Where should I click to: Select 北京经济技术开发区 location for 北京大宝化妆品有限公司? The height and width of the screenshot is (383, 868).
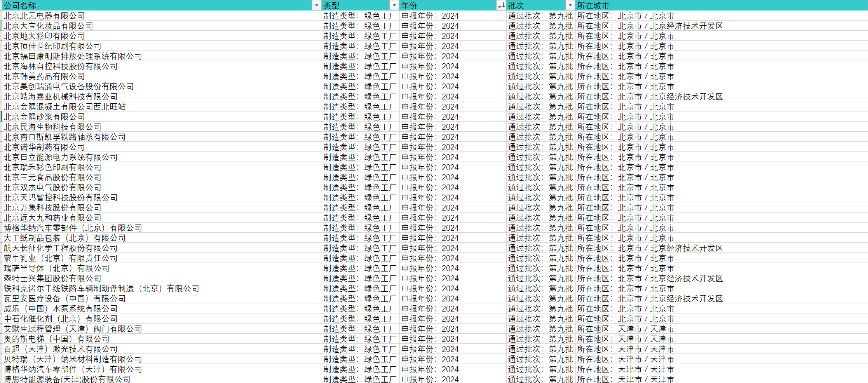(x=722, y=26)
